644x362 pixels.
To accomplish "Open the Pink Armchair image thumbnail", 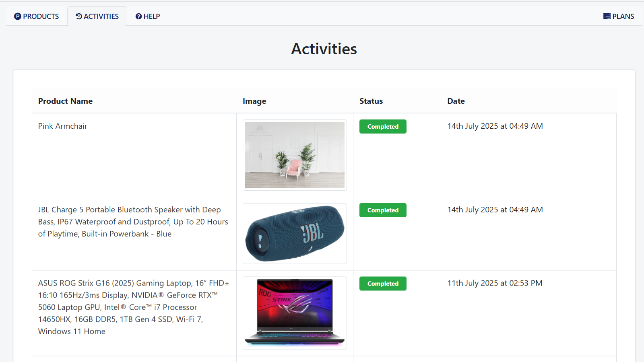I will tap(295, 155).
